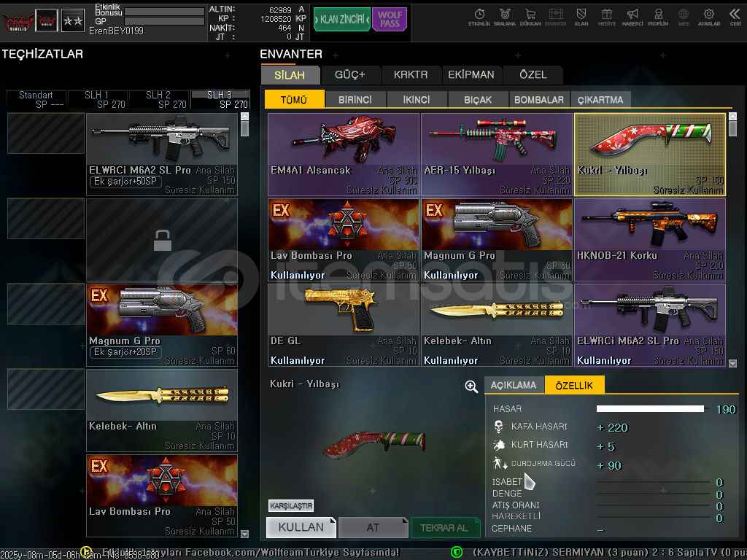This screenshot has height=560, width=747.
Task: Click the AT button
Action: 373,527
